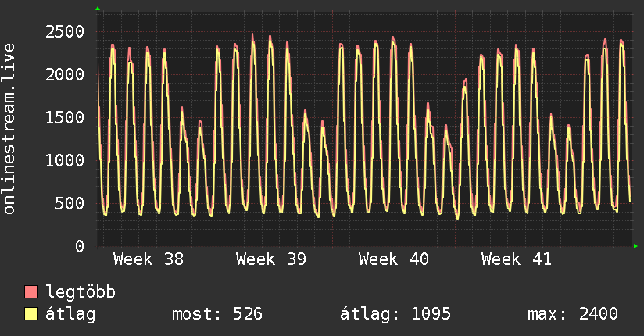Click the 1500 y-axis label
Viewport: 644px width, 336px height.
pos(65,117)
